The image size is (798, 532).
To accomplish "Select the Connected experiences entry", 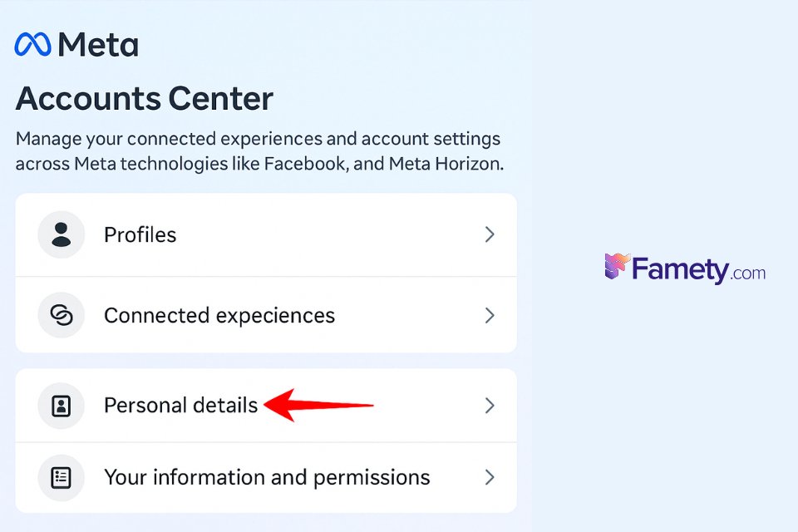I will (x=219, y=315).
